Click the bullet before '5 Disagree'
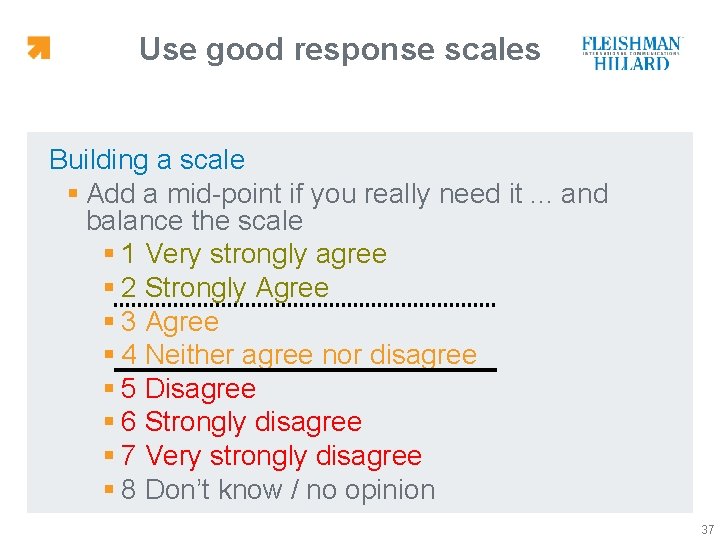Viewport: 720px width, 540px height. 109,388
